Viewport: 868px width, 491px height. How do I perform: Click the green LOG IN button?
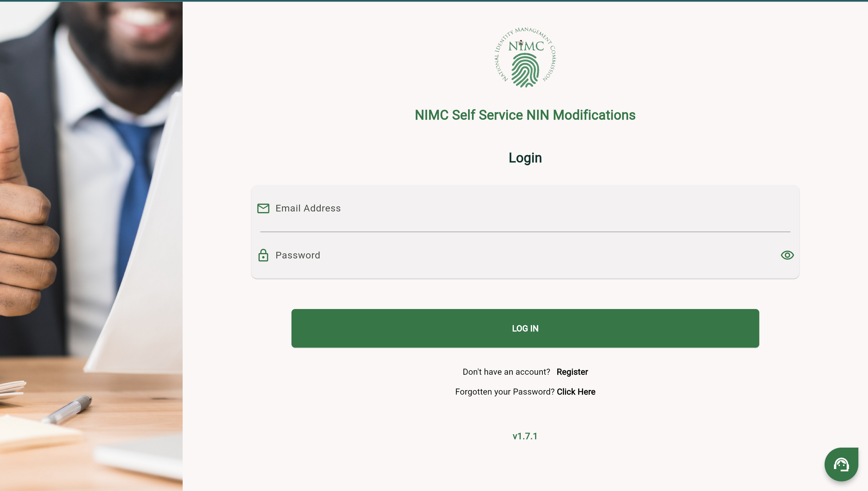[525, 328]
